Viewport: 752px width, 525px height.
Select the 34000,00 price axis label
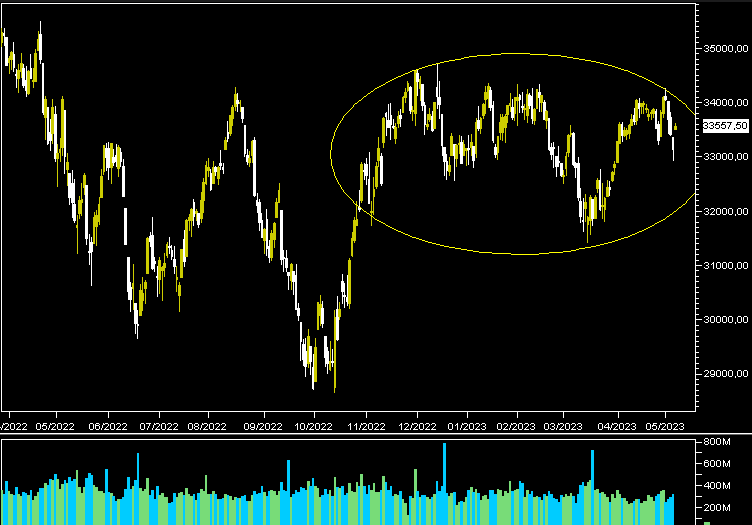(726, 103)
